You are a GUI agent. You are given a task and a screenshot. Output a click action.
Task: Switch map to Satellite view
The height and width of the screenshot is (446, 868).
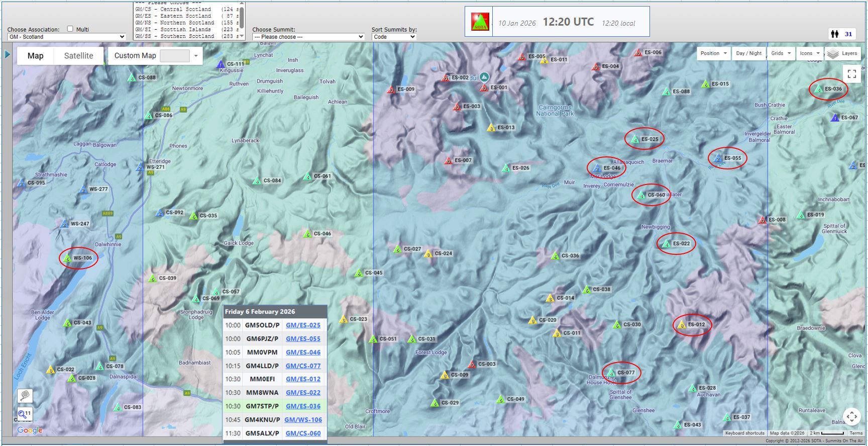[x=78, y=56]
